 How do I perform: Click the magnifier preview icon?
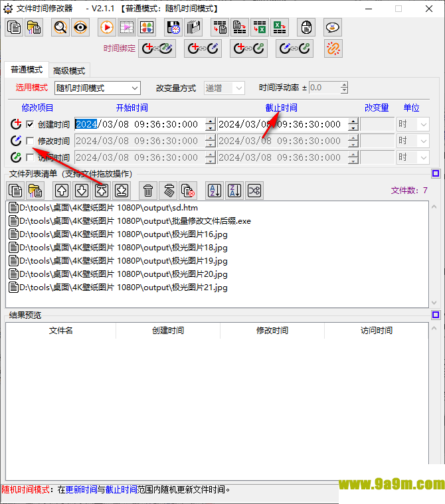[60, 27]
